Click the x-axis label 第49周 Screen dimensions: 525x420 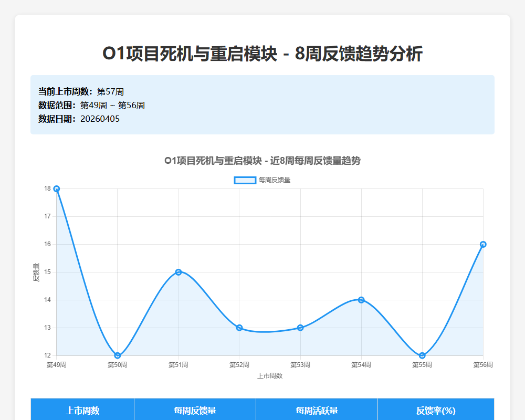[56, 364]
